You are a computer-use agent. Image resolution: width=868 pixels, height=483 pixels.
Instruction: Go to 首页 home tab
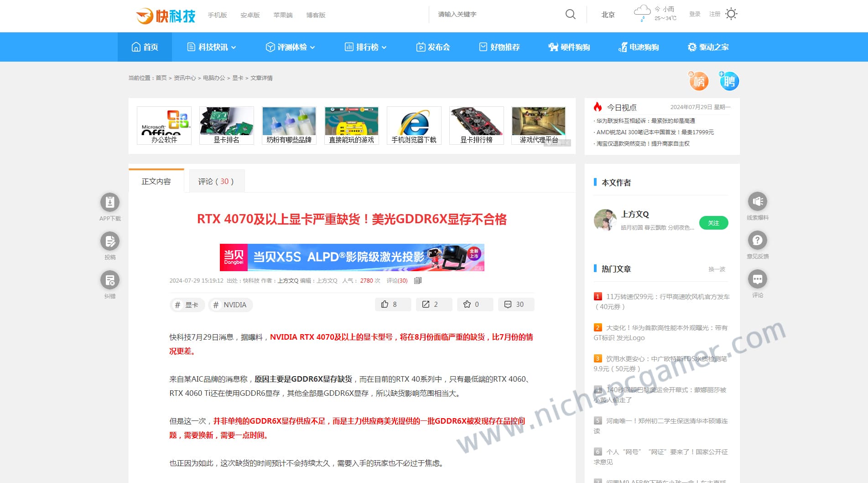pyautogui.click(x=145, y=47)
